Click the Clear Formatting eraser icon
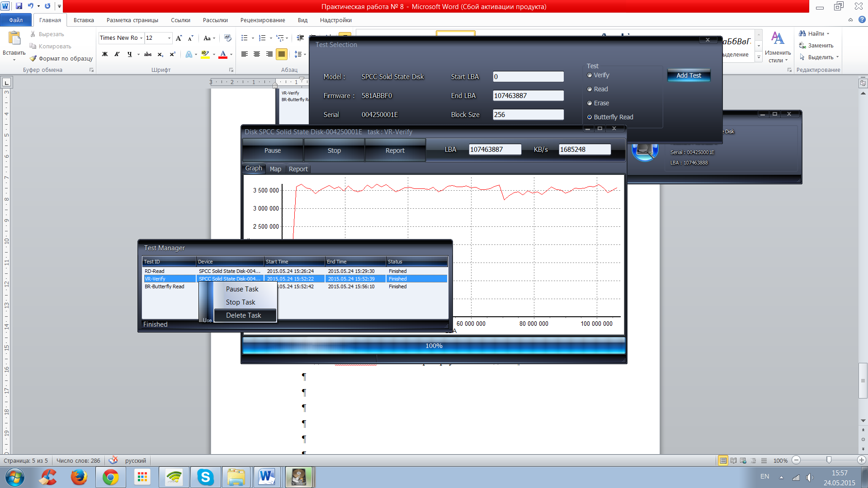Image resolution: width=868 pixels, height=488 pixels. pyautogui.click(x=227, y=38)
